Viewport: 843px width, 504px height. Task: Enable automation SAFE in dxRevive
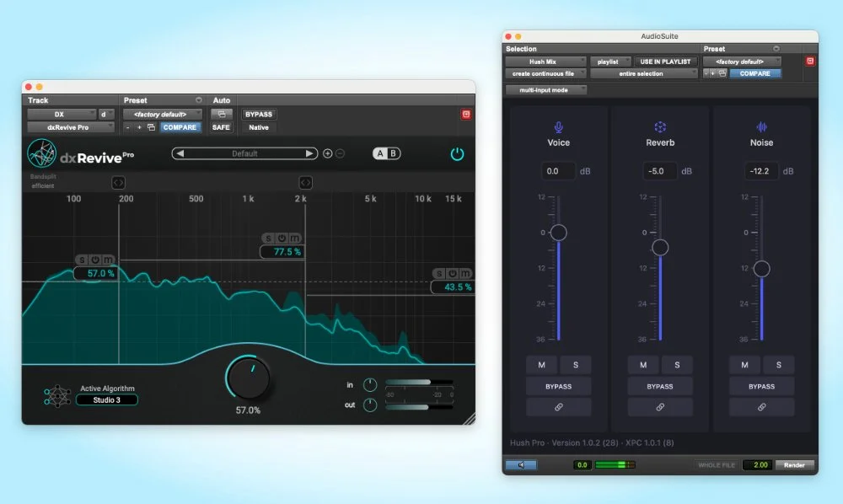221,127
